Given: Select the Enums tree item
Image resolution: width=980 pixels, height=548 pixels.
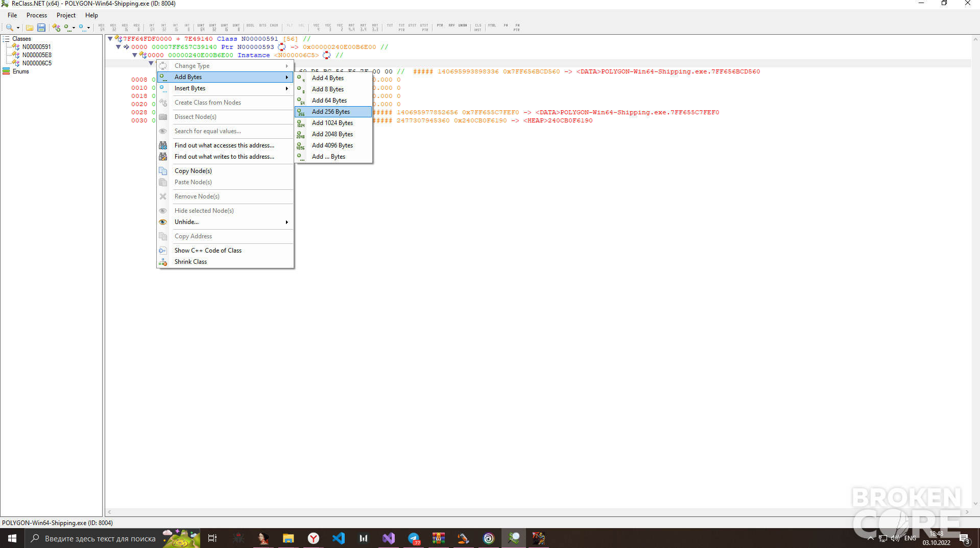Looking at the screenshot, I should point(20,71).
